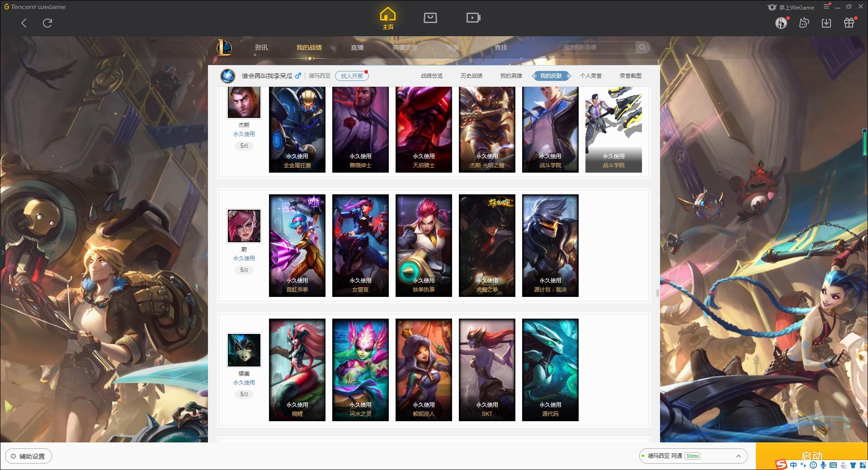
Task: Click the search magnifier button
Action: point(642,47)
